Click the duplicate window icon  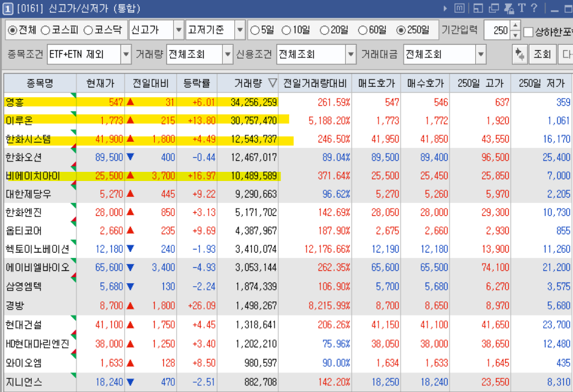494,8
